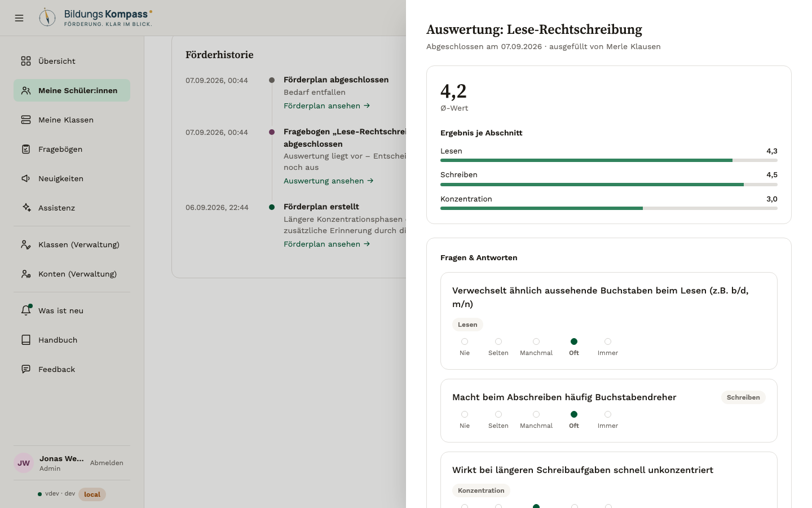Screen dimensions: 812x508
Task: Go to Fragebögen page
Action: [x=72, y=149]
